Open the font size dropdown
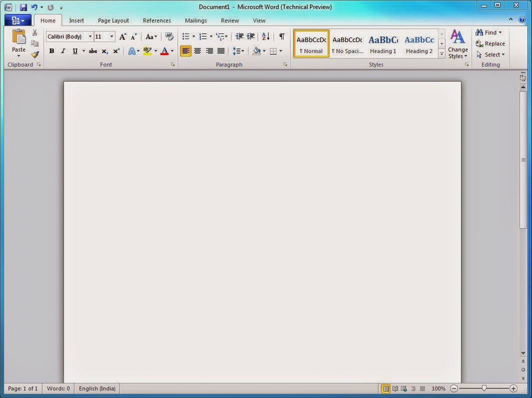Image resolution: width=532 pixels, height=398 pixels. click(x=111, y=36)
